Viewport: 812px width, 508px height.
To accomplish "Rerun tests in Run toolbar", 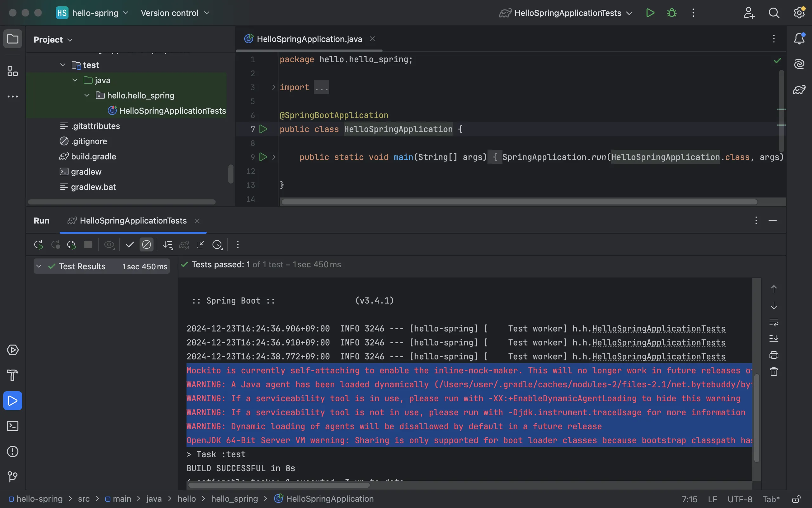I will tap(38, 244).
